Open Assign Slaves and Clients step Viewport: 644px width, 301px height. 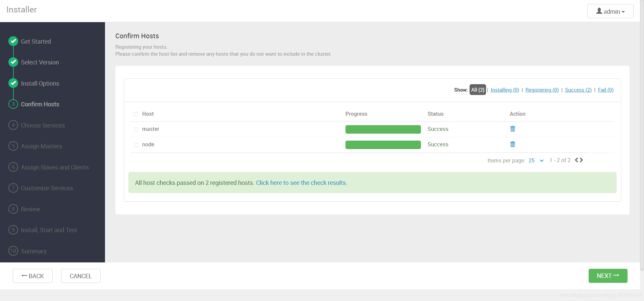point(55,167)
